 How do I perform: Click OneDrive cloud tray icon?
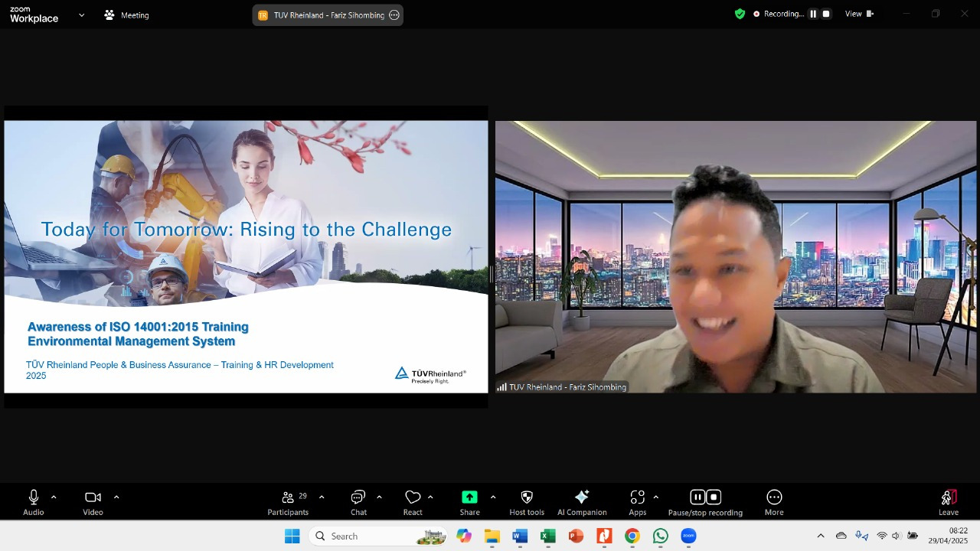click(841, 536)
